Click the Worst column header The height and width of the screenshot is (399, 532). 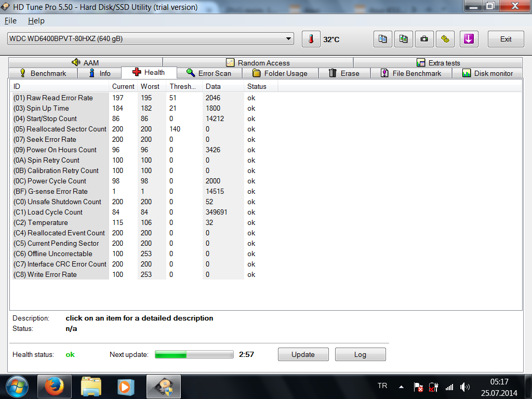coord(152,87)
